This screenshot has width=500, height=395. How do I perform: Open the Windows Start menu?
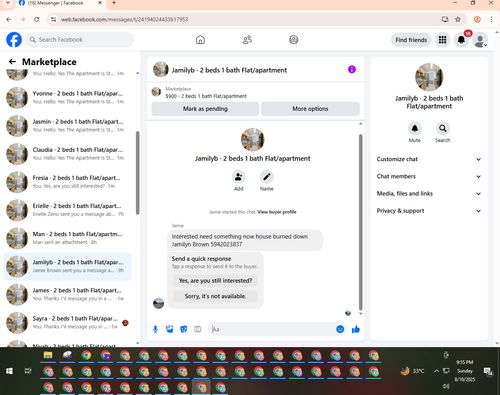point(9,371)
